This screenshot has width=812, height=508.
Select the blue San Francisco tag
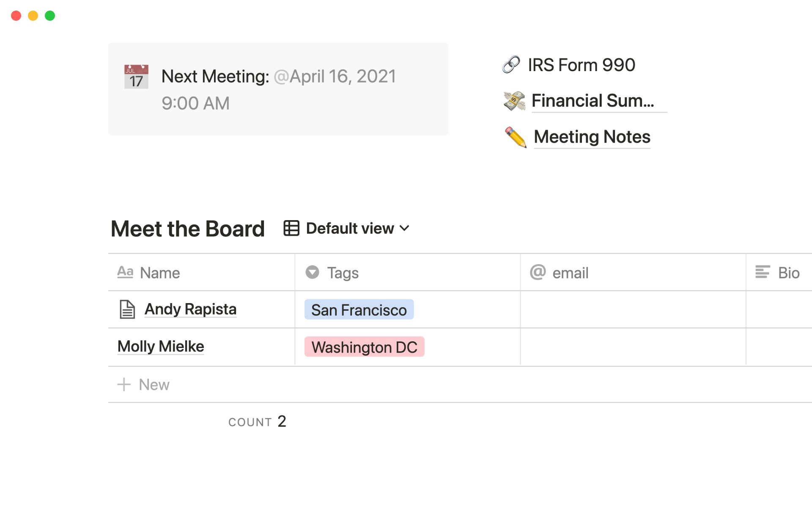(x=359, y=310)
